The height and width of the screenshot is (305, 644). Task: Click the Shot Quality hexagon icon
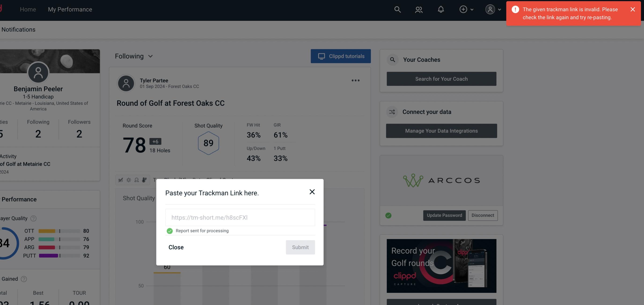208,143
